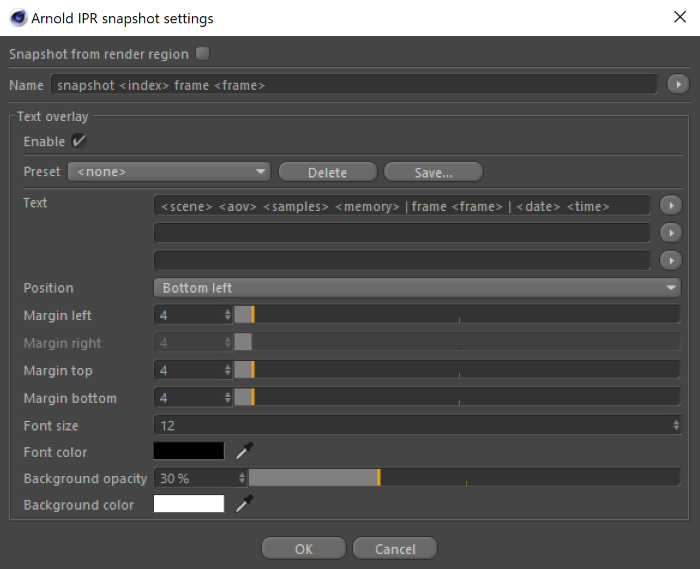Click Font size stepper arrows

[676, 425]
